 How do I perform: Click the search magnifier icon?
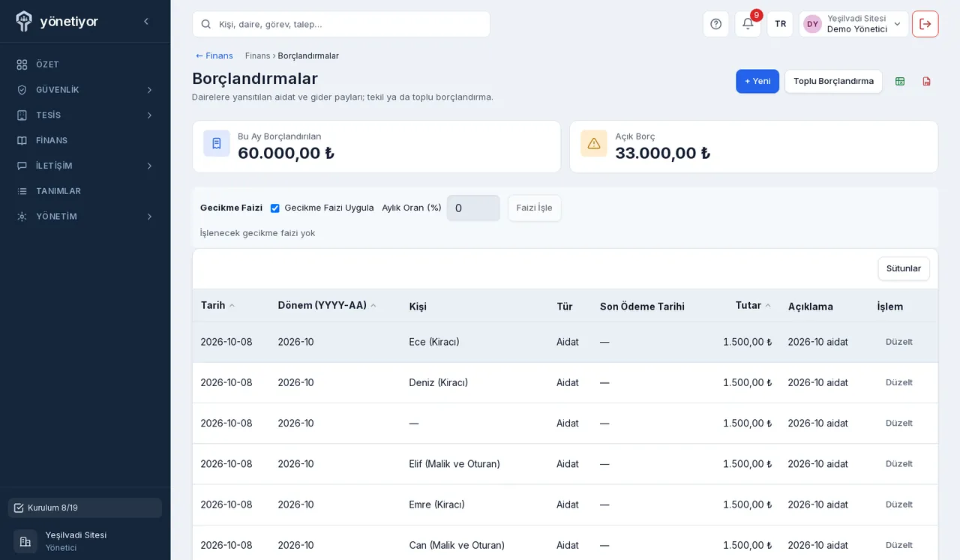point(206,24)
